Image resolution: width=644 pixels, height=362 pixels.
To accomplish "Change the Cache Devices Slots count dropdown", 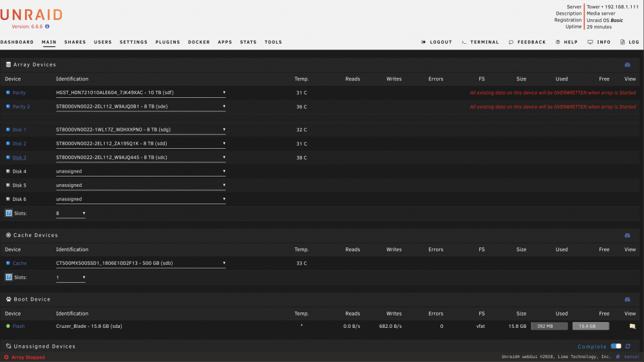I will [x=71, y=278].
